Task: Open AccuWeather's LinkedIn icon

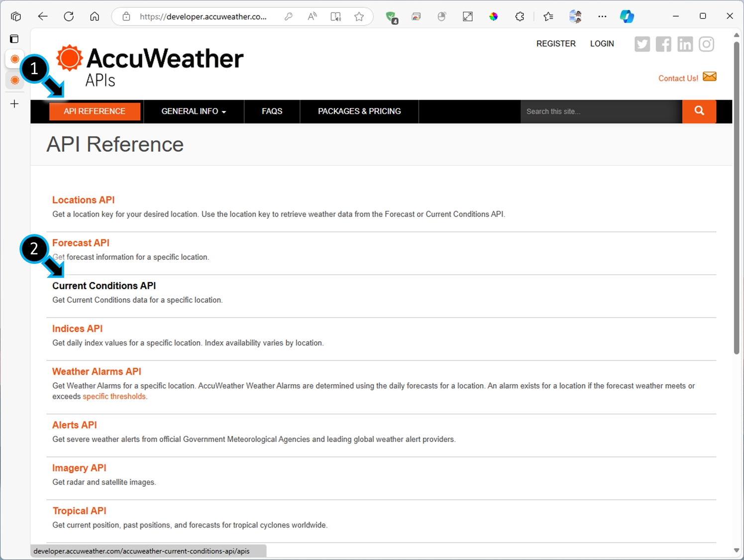Action: coord(685,44)
